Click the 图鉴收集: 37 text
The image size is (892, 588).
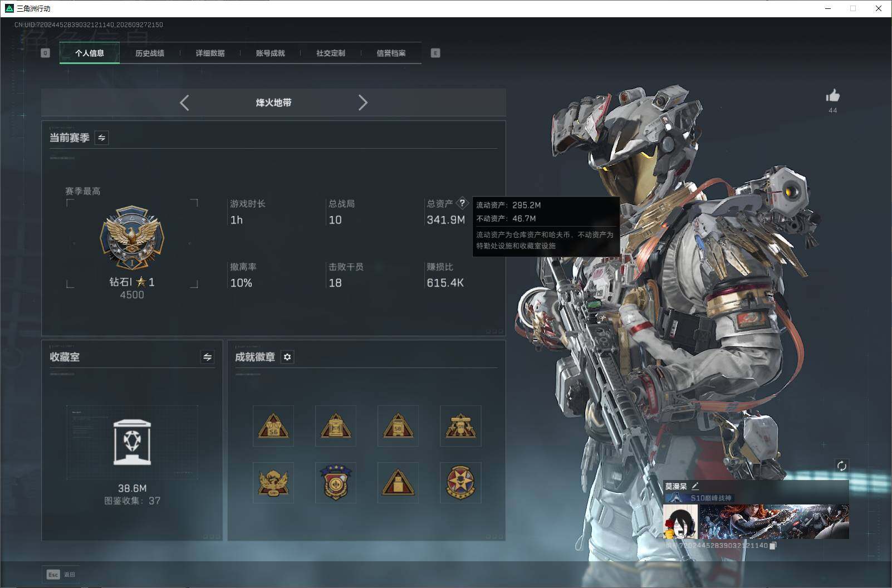pos(132,501)
